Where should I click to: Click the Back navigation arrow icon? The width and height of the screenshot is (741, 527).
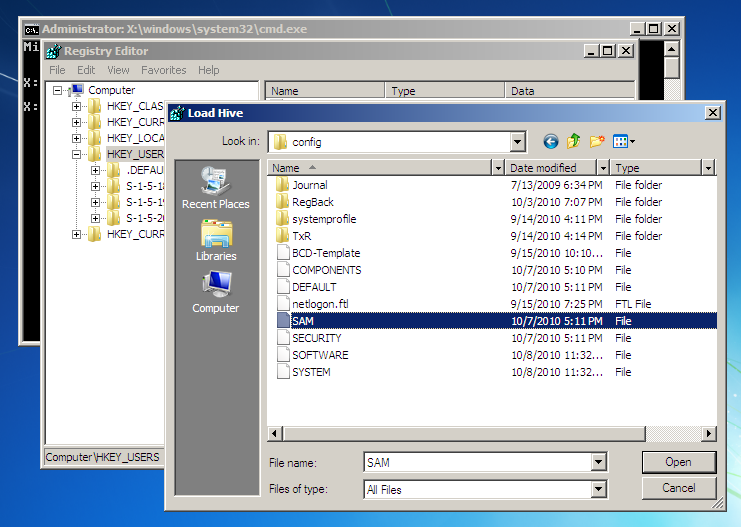point(550,142)
